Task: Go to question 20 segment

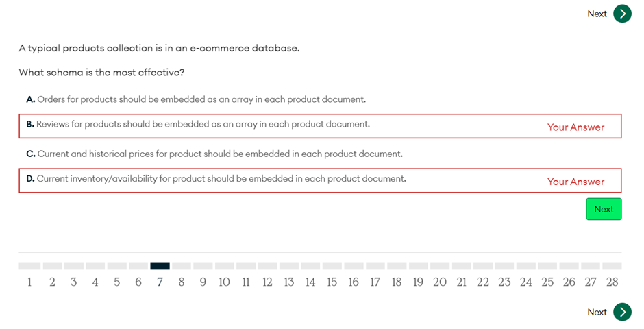Action: 440,266
